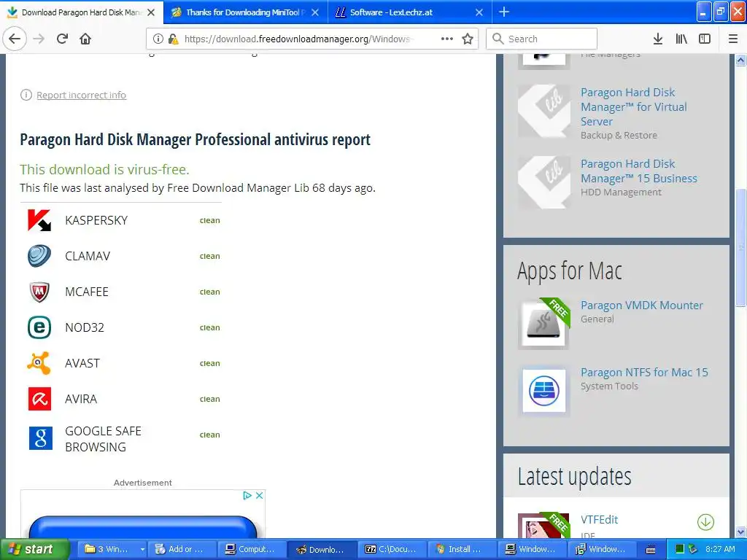Viewport: 747px width, 560px height.
Task: Close the Paragon Hard Disk Manager tab
Action: (x=151, y=12)
